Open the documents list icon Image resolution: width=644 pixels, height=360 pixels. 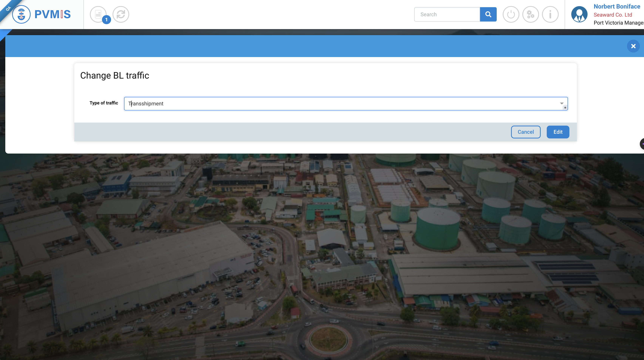coord(98,14)
